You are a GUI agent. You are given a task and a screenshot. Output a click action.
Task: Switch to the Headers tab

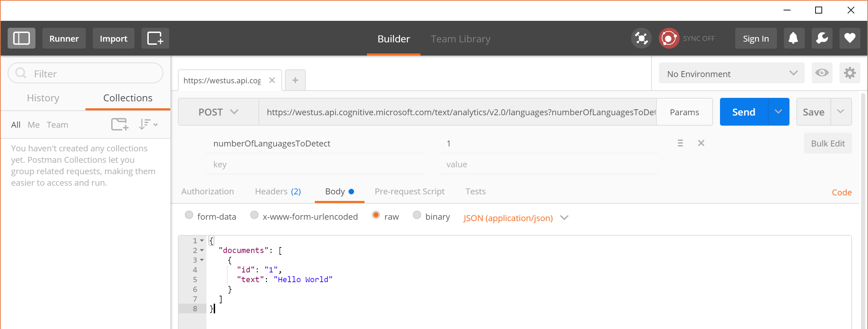pos(278,192)
